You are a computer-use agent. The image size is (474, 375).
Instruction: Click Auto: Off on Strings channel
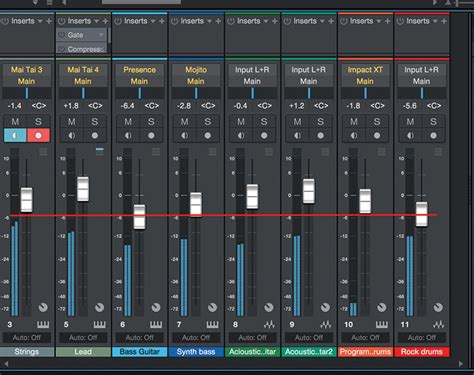tap(27, 338)
